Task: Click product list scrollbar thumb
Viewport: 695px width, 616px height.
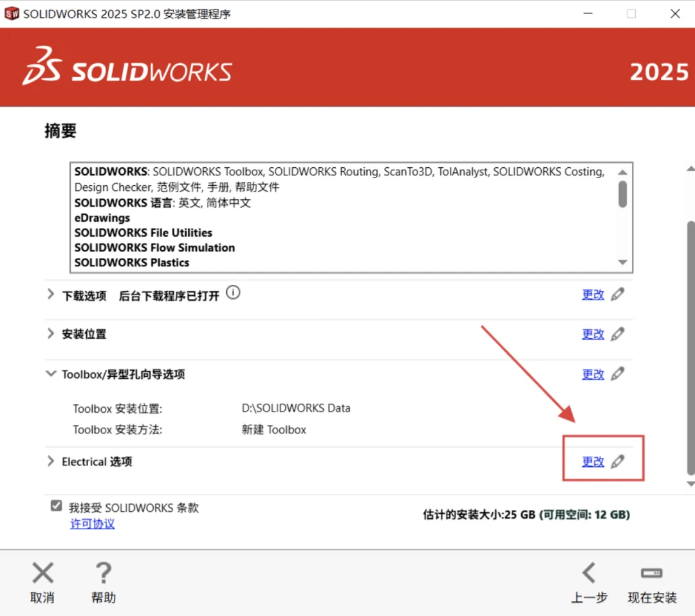Action: (x=623, y=194)
